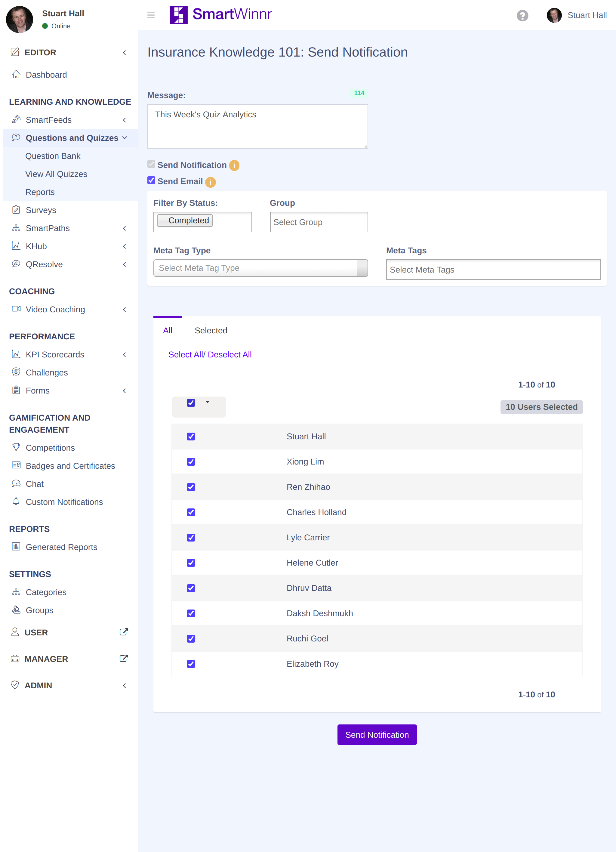Click the hamburger menu icon
This screenshot has height=852, width=616.
pos(151,15)
